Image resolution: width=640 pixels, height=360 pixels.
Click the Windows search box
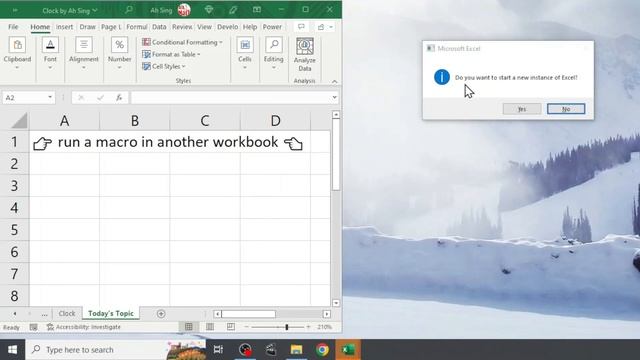(x=116, y=350)
